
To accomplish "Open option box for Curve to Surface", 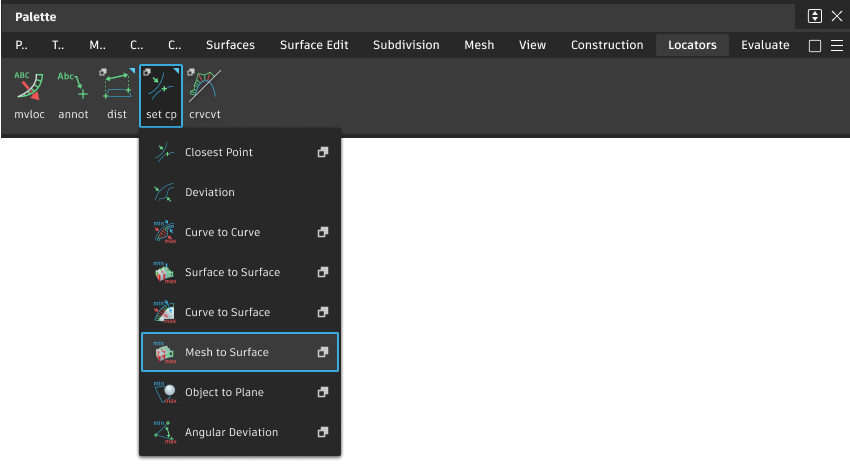I will click(323, 312).
